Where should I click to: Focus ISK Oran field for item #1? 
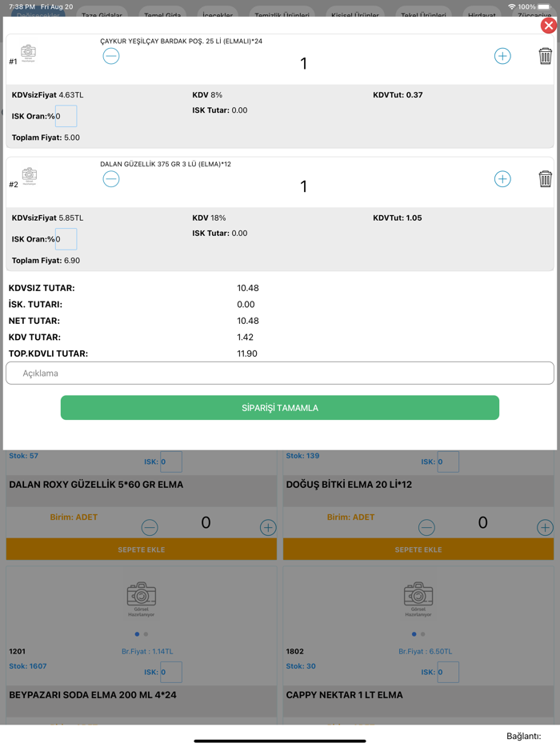click(66, 116)
